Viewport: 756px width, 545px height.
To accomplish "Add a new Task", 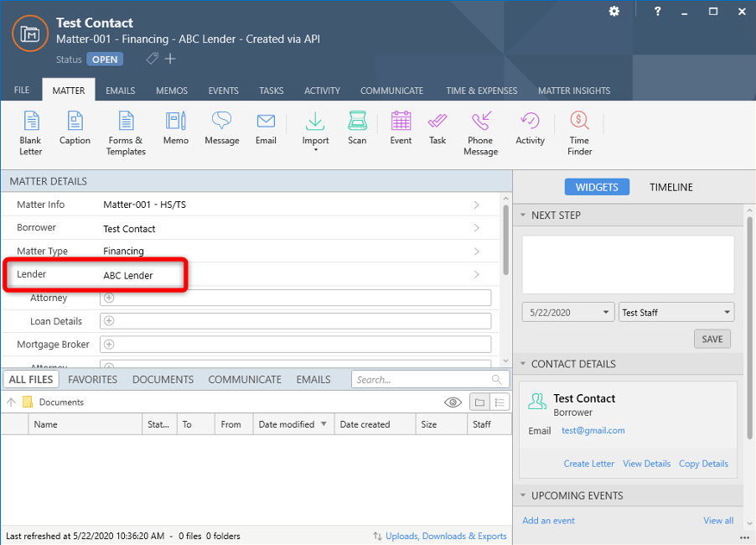I will 438,127.
